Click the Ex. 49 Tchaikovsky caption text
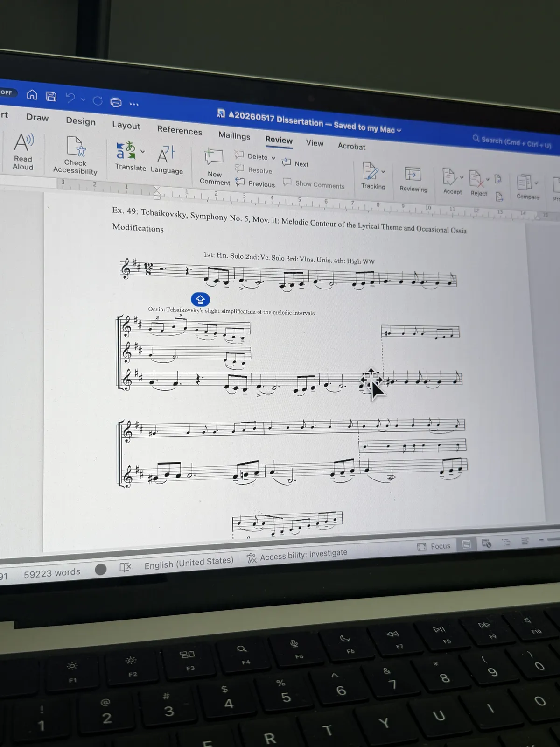This screenshot has width=560, height=747. tap(289, 221)
